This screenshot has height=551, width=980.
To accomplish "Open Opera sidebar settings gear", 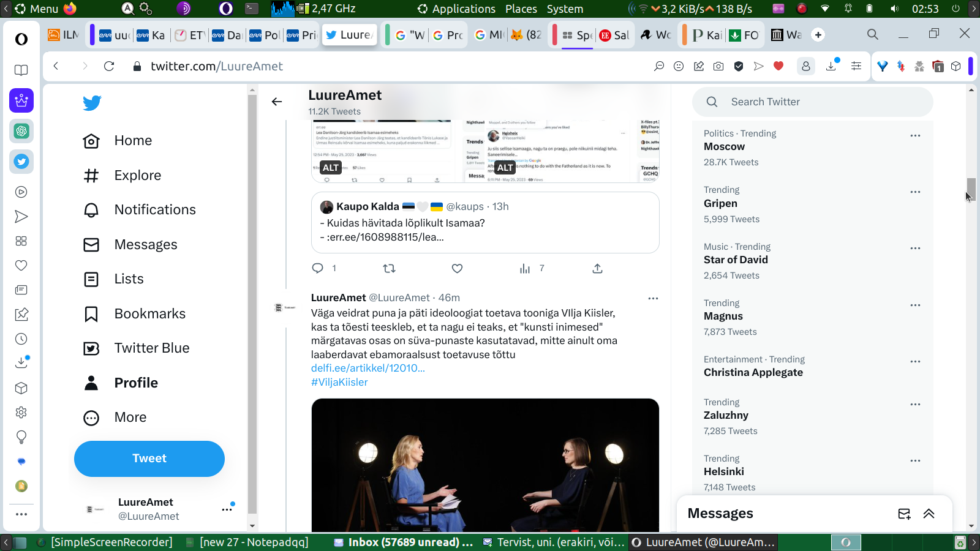I will [21, 413].
